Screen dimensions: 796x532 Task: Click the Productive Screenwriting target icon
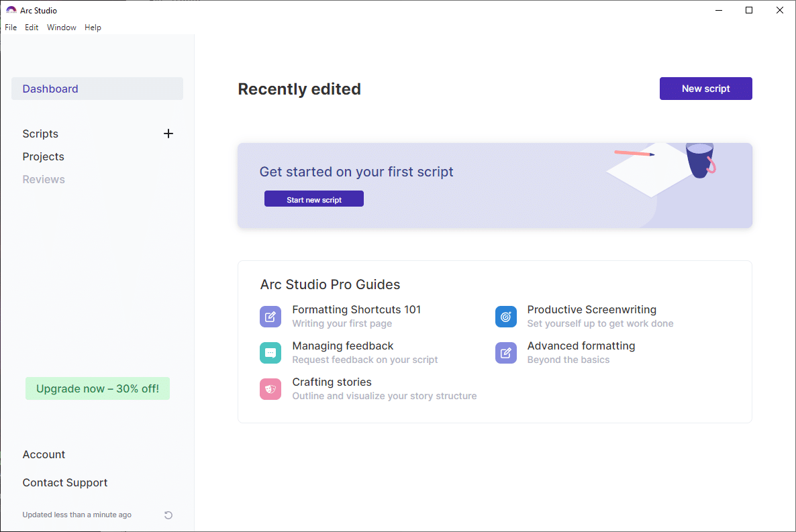pos(505,316)
